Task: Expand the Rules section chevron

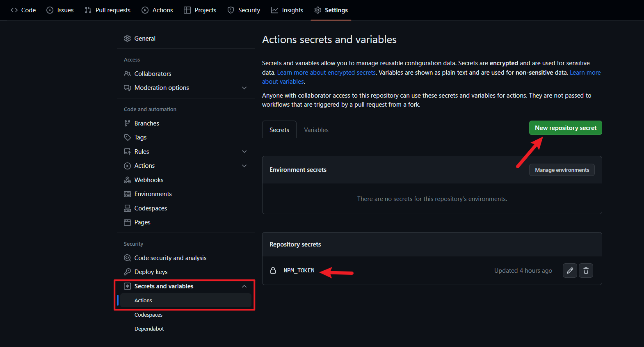Action: 244,152
